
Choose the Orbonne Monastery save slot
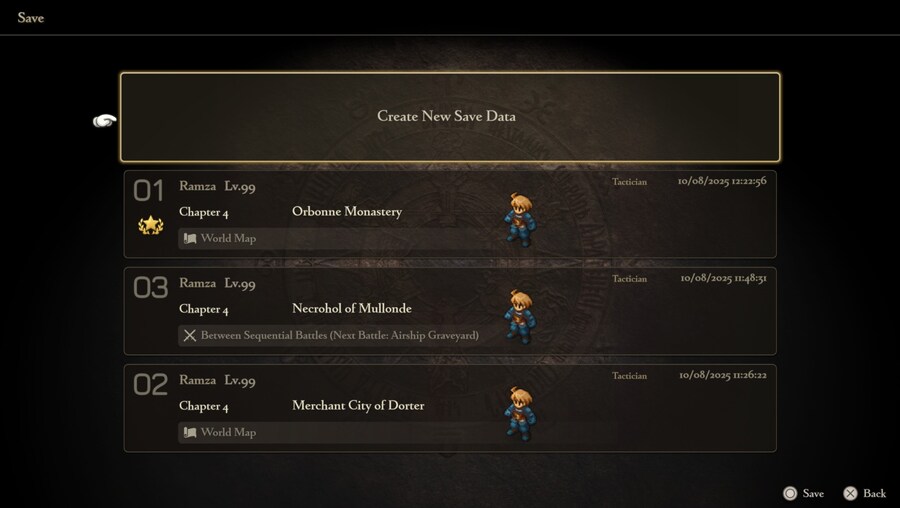click(449, 213)
